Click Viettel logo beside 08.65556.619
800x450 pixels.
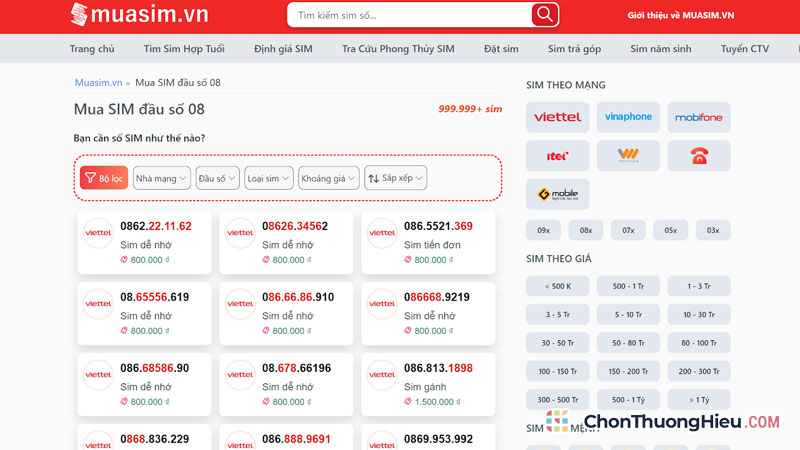(98, 304)
